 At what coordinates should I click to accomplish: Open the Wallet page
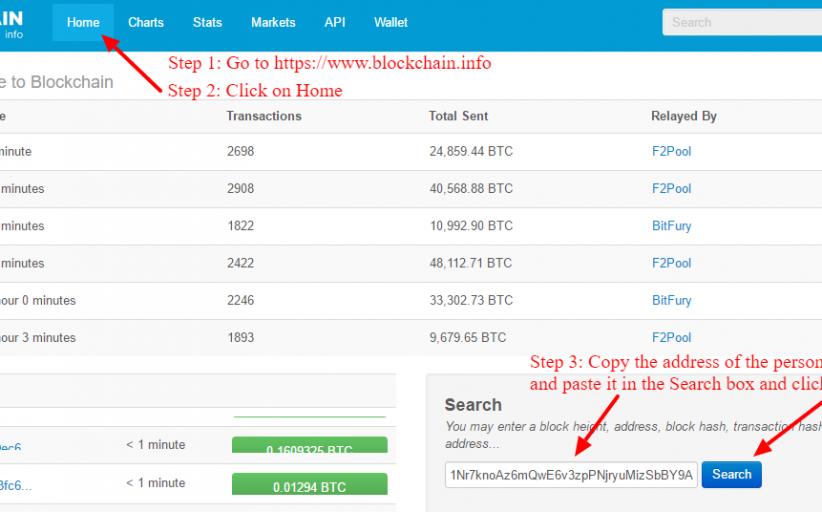[391, 22]
